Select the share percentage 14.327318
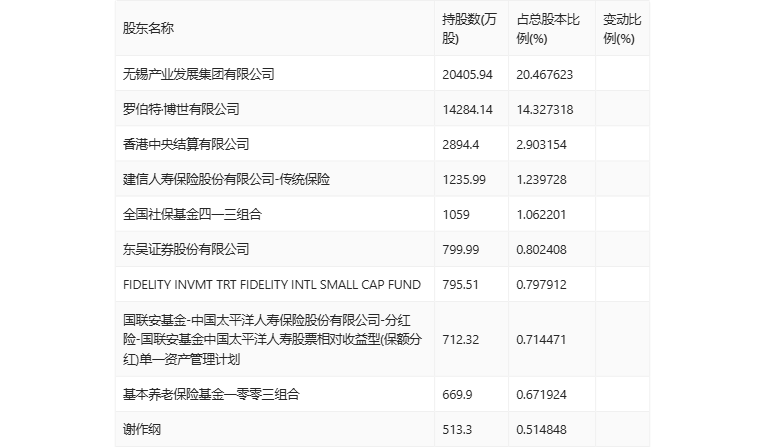Screen dimensions: 765x447 click(x=544, y=110)
